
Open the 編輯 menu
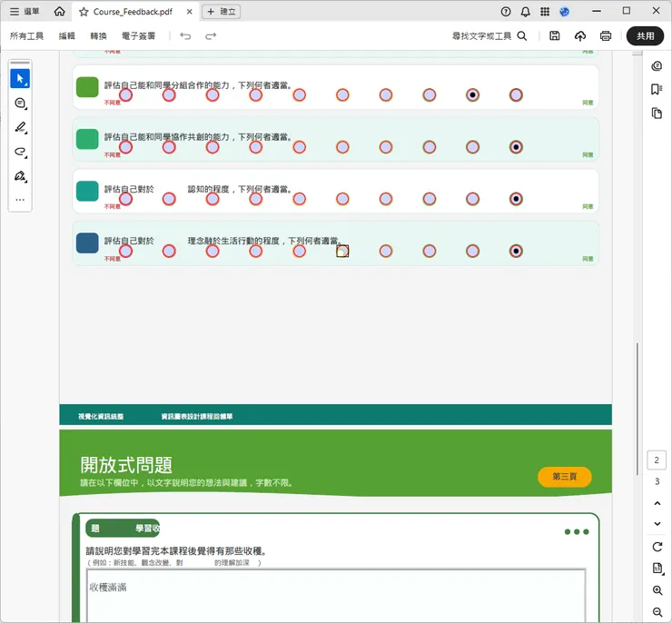click(x=67, y=36)
